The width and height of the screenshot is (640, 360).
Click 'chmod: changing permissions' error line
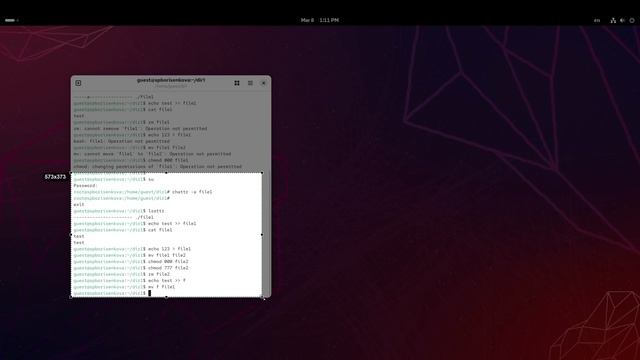click(x=158, y=167)
